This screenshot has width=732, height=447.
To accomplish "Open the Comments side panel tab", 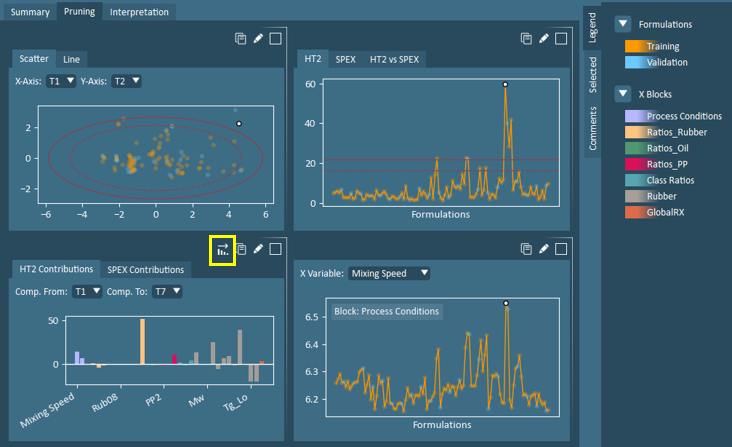I will (x=593, y=129).
